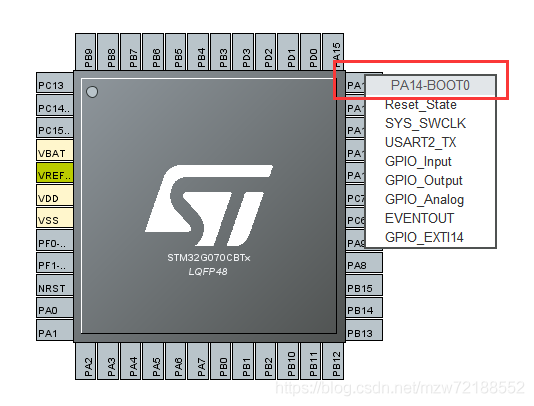Click pin PB9 on the top edge
534x406 pixels.
coord(86,52)
